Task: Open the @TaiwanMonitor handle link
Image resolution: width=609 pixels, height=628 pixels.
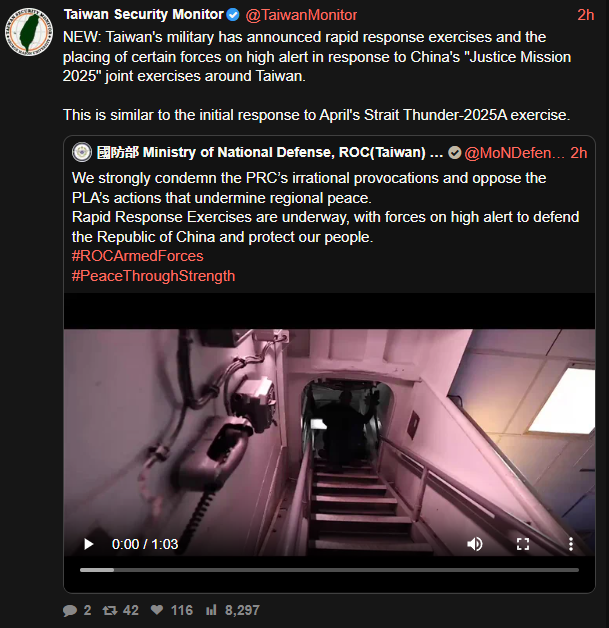Action: 301,15
